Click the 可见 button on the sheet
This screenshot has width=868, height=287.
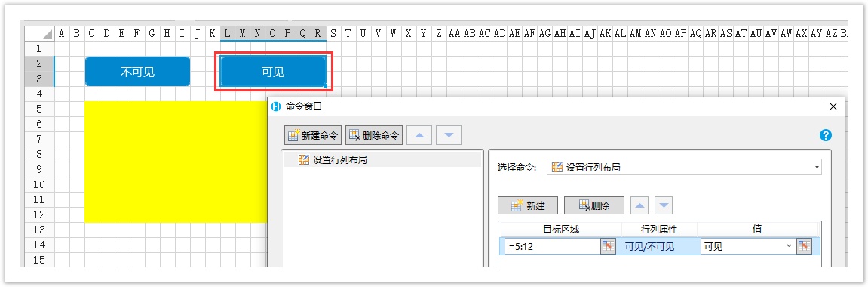(273, 72)
